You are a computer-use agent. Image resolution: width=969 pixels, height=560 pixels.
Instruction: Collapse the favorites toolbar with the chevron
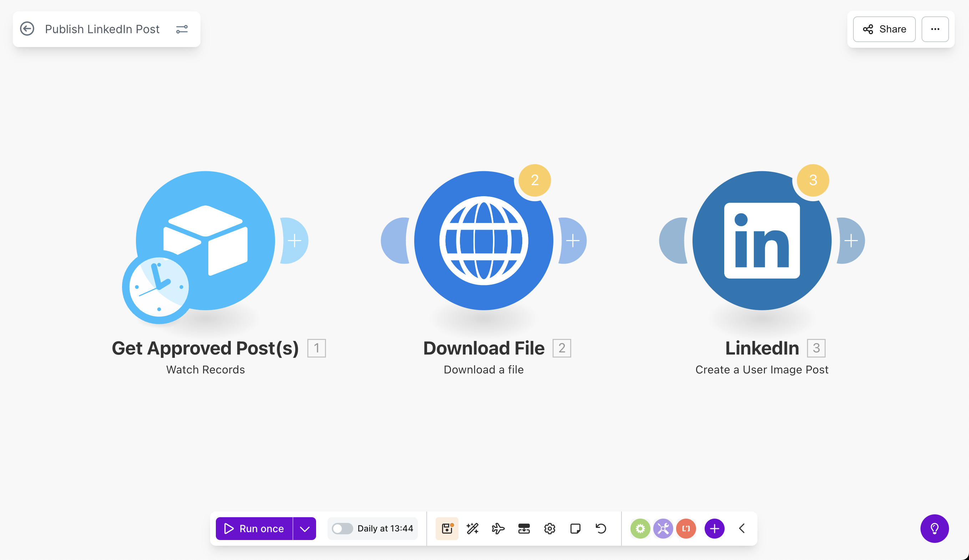point(742,529)
